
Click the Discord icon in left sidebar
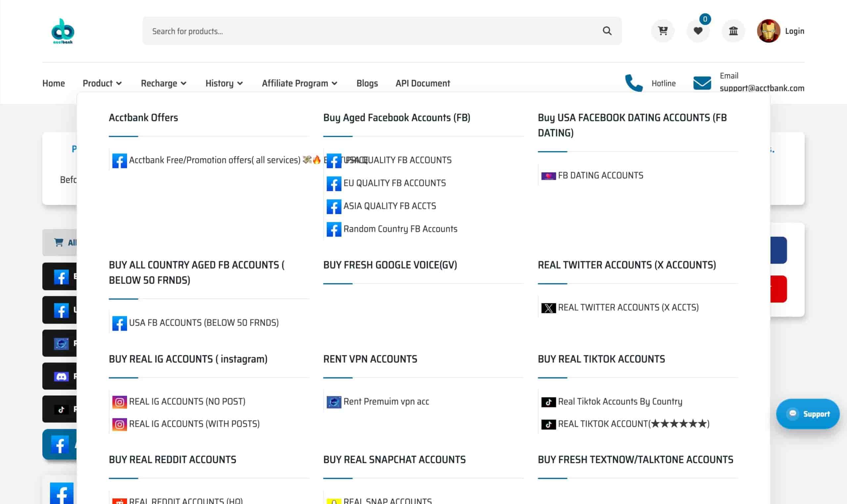[61, 376]
